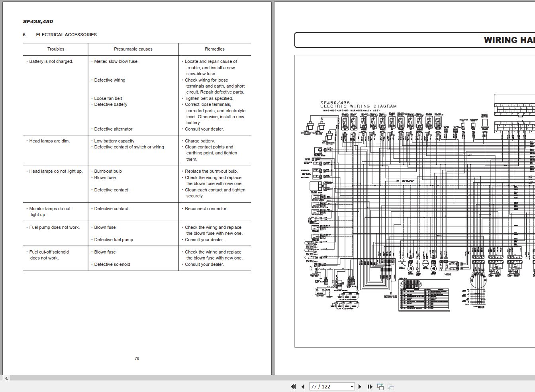Click the next page arrow
535x392 pixels.
pyautogui.click(x=360, y=386)
